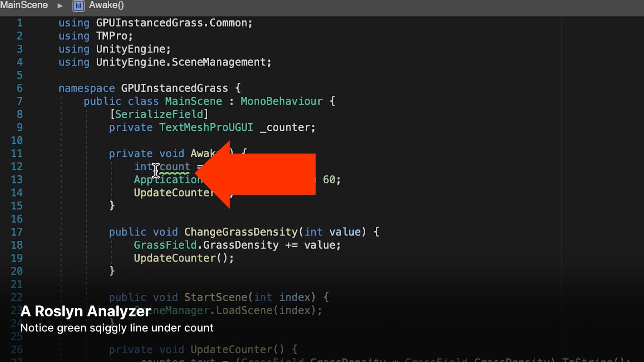Image resolution: width=644 pixels, height=362 pixels.
Task: Click the TextMeshProUGUI type name
Action: click(206, 127)
